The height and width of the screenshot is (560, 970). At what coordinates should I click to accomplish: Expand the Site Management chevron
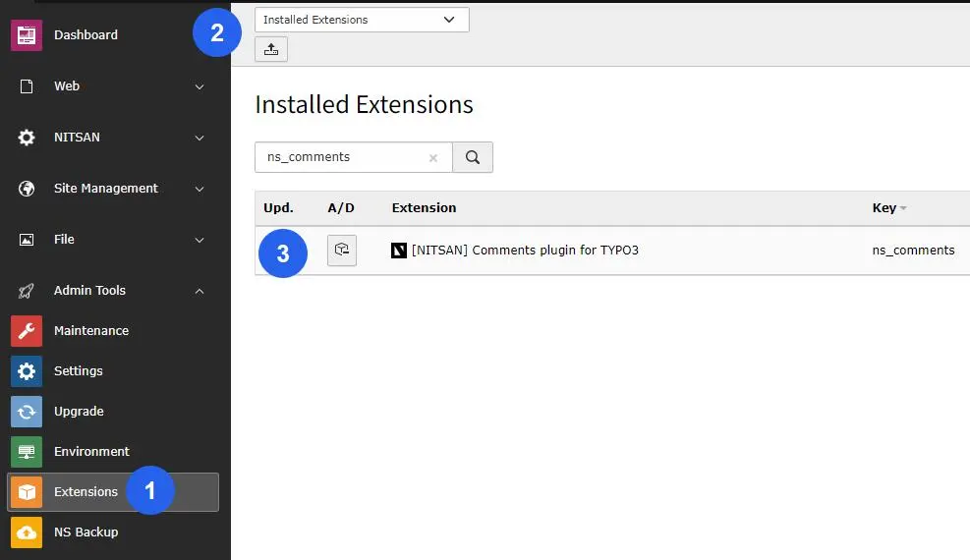(200, 190)
